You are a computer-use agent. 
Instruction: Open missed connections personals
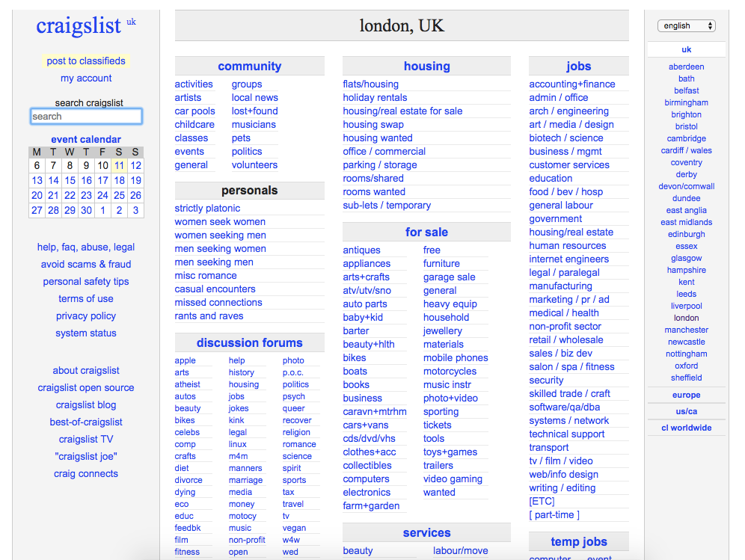tap(218, 303)
